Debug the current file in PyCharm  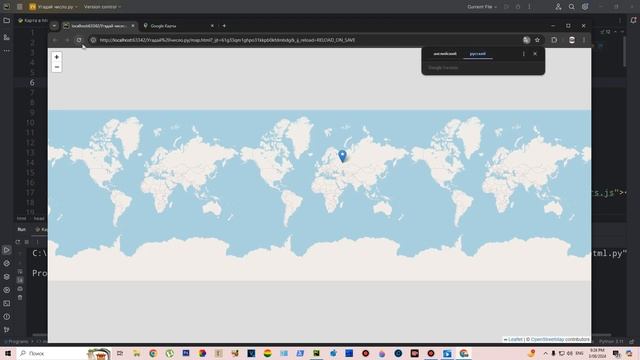pos(518,7)
